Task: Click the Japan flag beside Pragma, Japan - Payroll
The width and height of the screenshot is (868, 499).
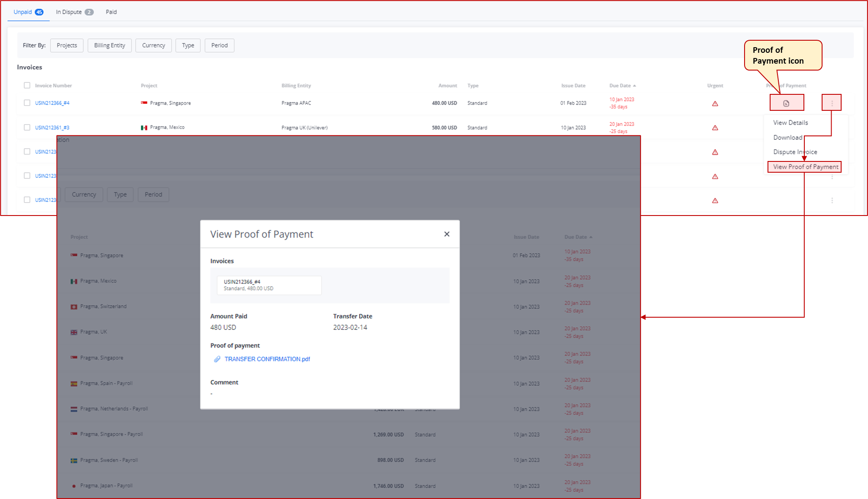Action: [74, 486]
